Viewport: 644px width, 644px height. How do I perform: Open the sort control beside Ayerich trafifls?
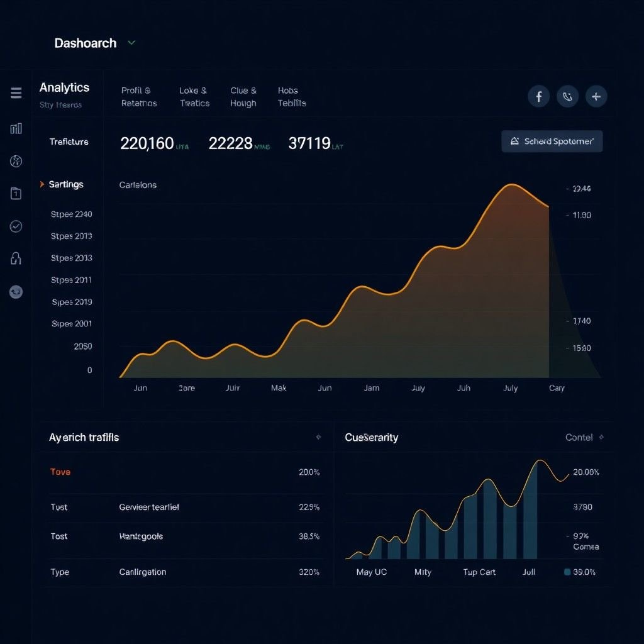point(319,436)
